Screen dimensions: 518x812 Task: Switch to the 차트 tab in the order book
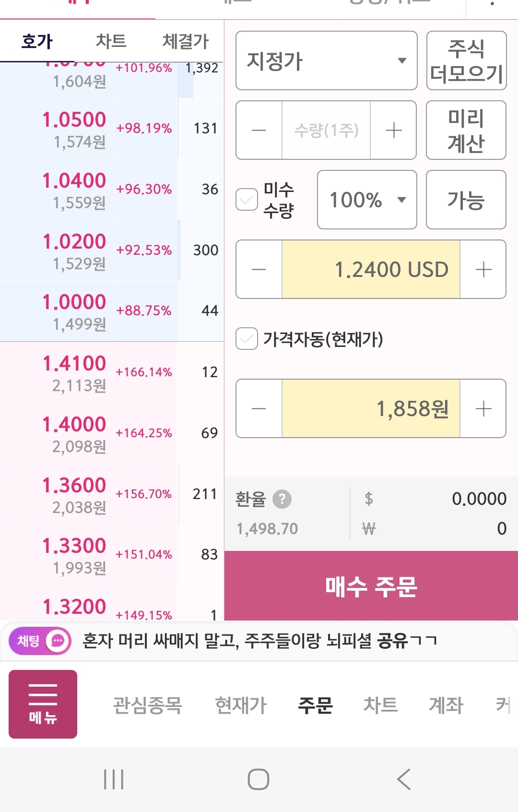click(x=111, y=41)
